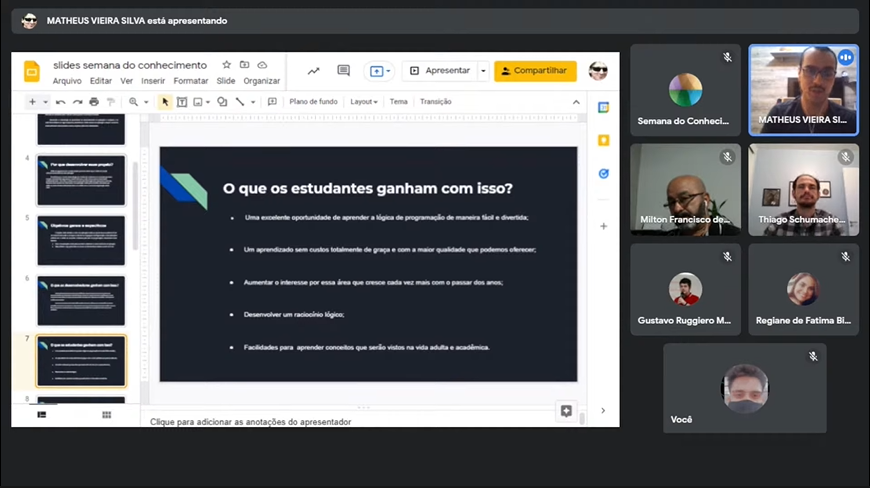Open the dropdown arrow next to Apresentar

click(x=483, y=71)
